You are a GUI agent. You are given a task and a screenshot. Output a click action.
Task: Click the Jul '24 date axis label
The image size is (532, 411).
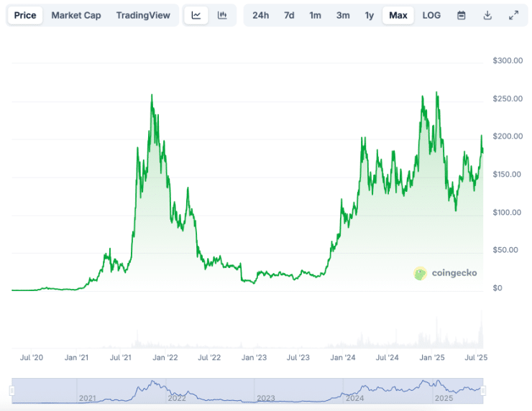click(387, 357)
